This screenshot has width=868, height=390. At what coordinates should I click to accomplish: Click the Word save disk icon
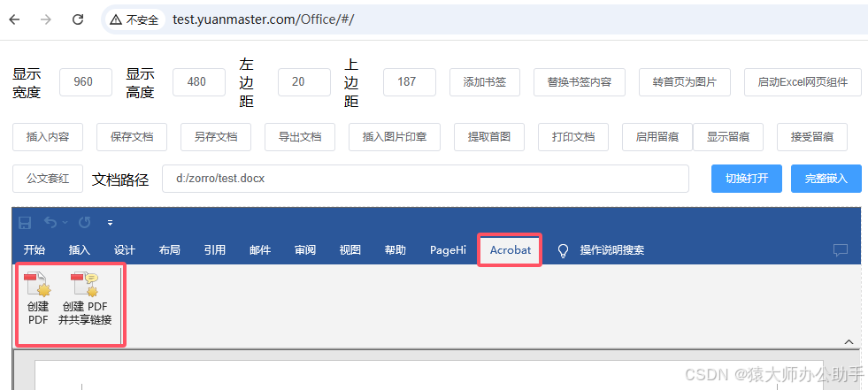25,223
